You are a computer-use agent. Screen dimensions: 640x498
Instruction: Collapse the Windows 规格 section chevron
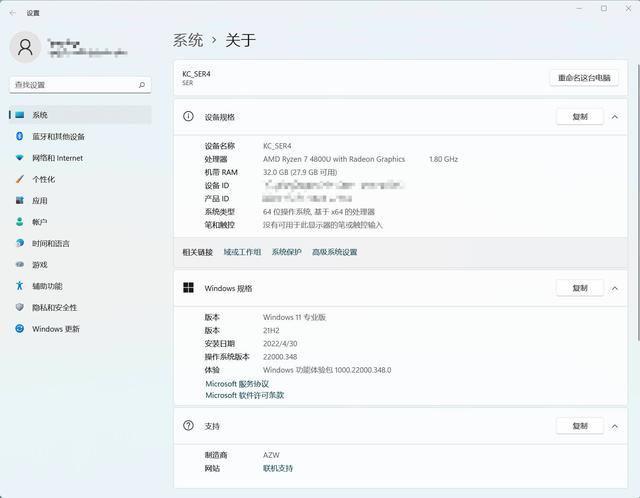pyautogui.click(x=618, y=288)
